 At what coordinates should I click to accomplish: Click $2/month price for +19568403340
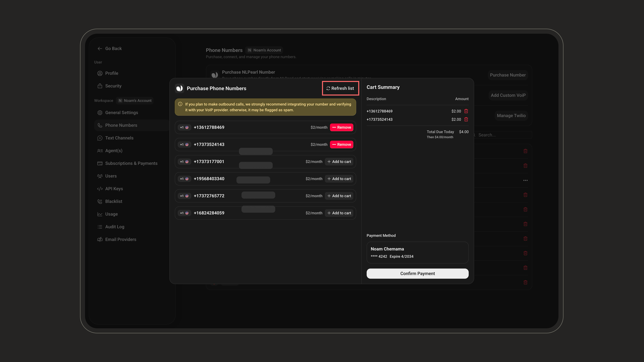314,179
